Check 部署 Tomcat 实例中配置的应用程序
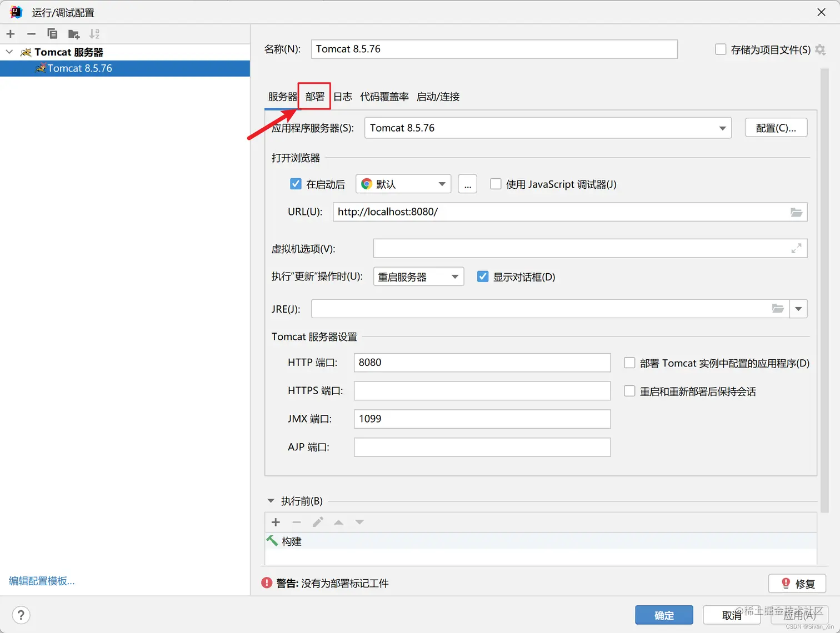This screenshot has width=840, height=633. (x=629, y=363)
